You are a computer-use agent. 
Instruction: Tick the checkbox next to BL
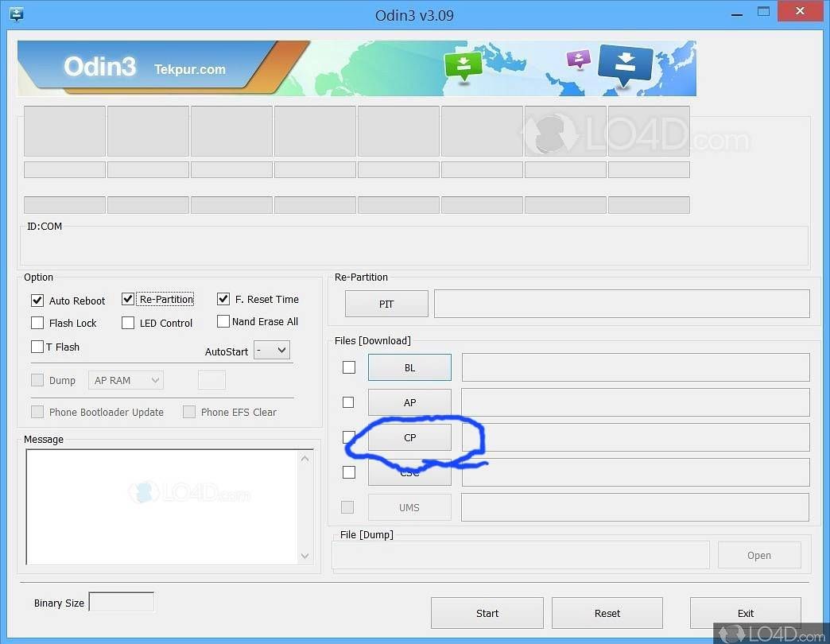[348, 367]
